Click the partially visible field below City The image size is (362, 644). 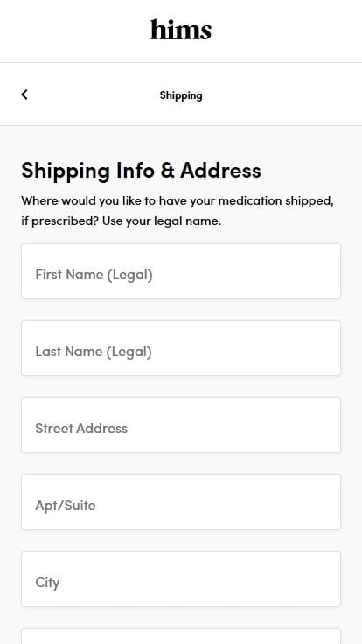pyautogui.click(x=181, y=636)
